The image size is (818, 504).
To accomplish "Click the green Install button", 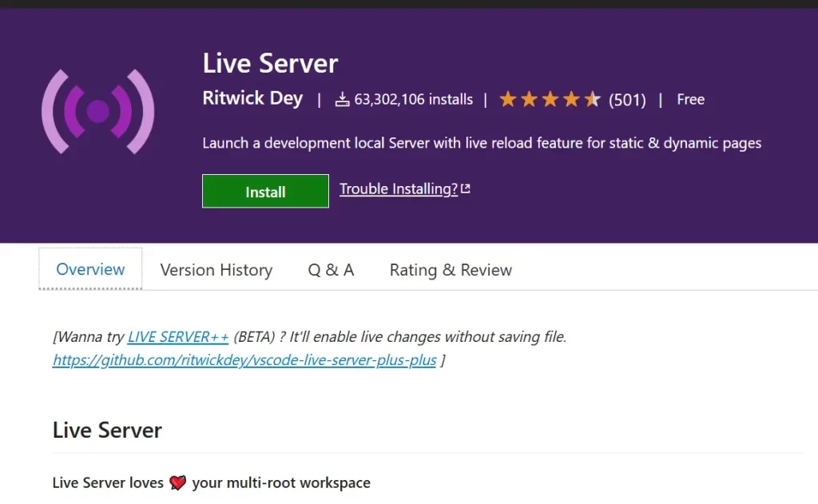I will coord(265,191).
